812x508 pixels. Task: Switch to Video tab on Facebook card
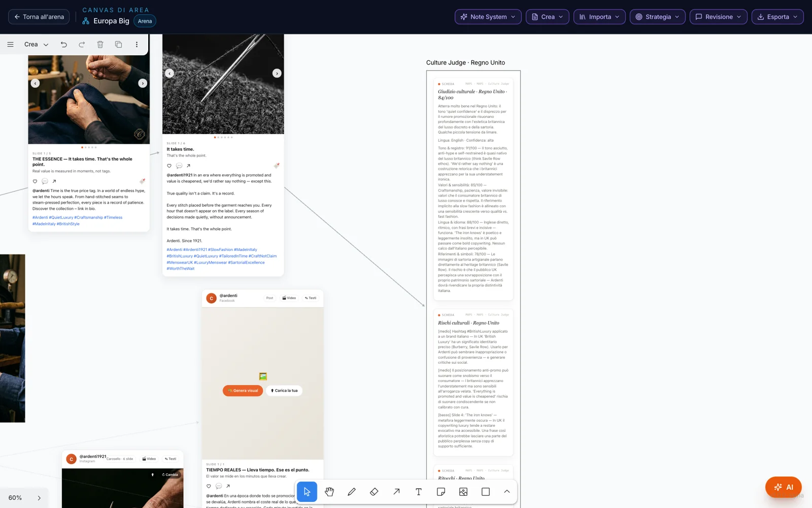click(289, 298)
